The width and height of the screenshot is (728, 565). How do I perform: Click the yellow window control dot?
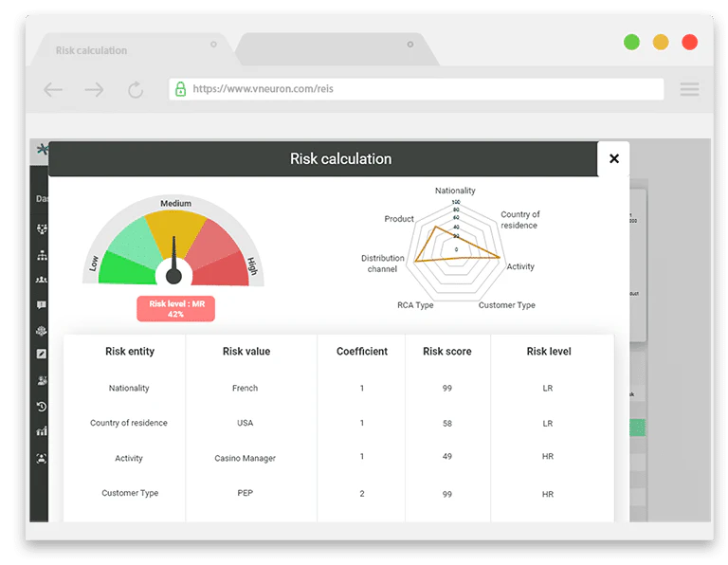(661, 42)
